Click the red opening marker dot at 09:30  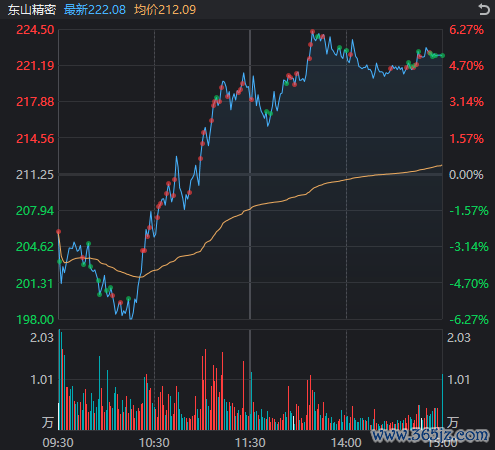[59, 232]
